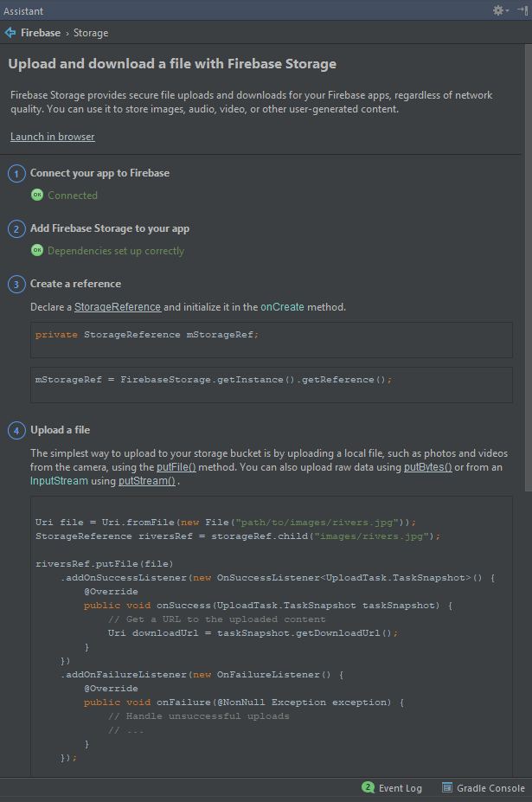Open the Assistant panel settings gear
532x802 pixels.
pyautogui.click(x=500, y=10)
